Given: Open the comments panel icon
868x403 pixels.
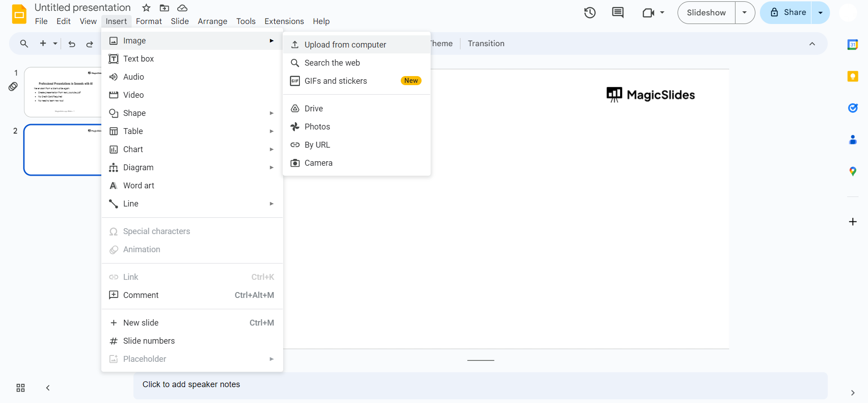Looking at the screenshot, I should [617, 13].
